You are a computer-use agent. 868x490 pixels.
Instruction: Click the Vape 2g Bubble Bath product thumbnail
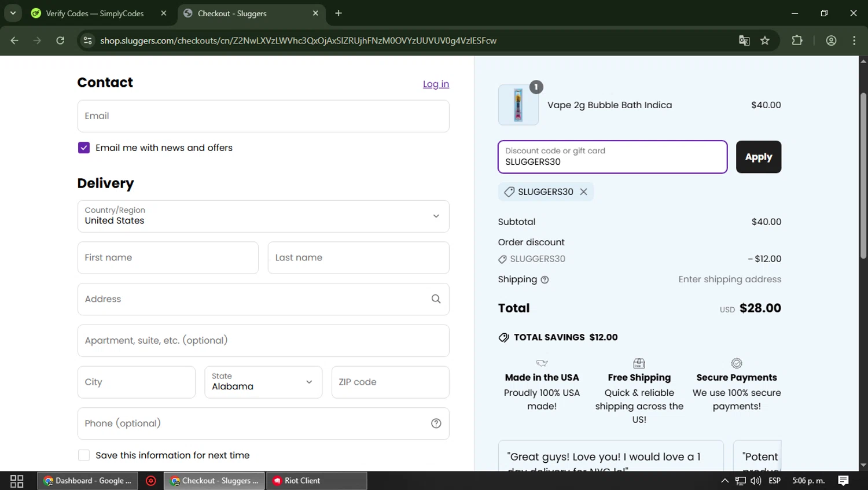518,105
